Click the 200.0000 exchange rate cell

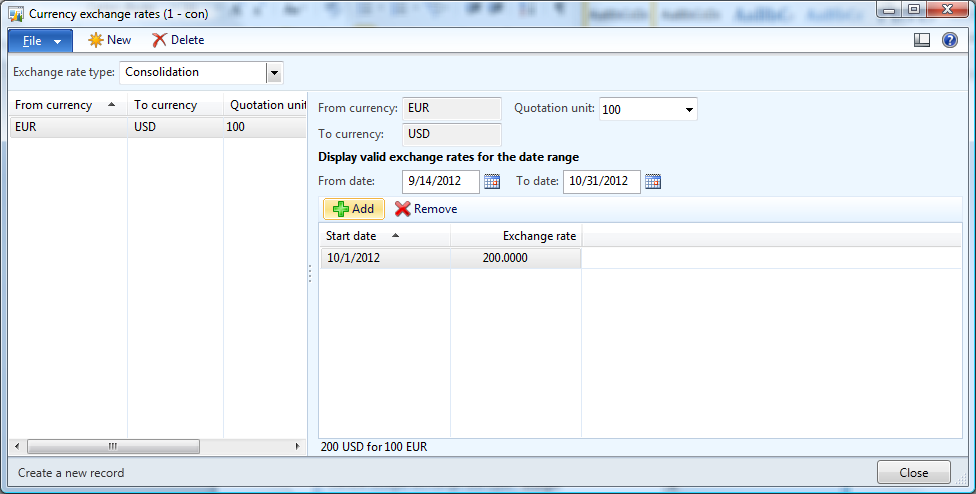[515, 258]
